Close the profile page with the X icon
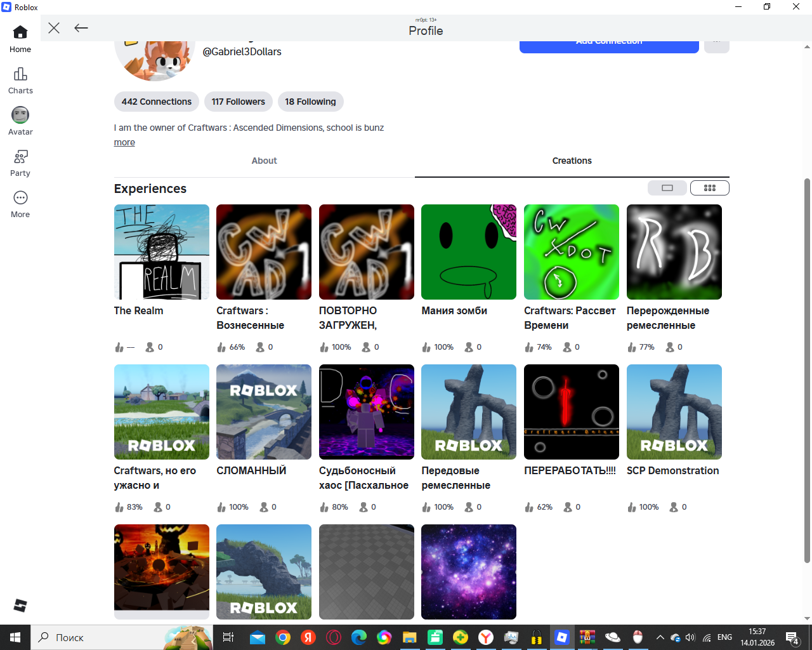Screen dimensions: 812x650 tap(54, 28)
